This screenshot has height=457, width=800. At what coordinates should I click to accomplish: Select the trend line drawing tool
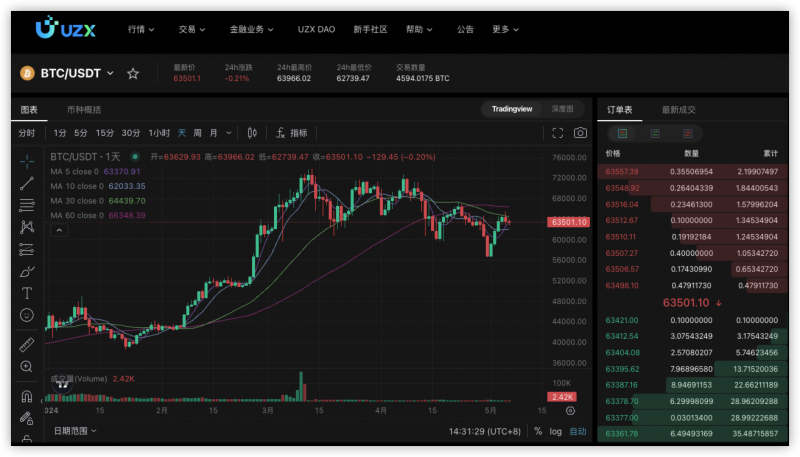27,183
